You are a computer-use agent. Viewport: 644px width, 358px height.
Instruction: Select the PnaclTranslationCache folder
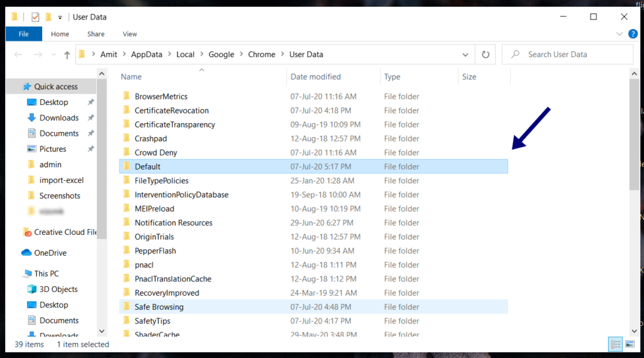pyautogui.click(x=313, y=278)
